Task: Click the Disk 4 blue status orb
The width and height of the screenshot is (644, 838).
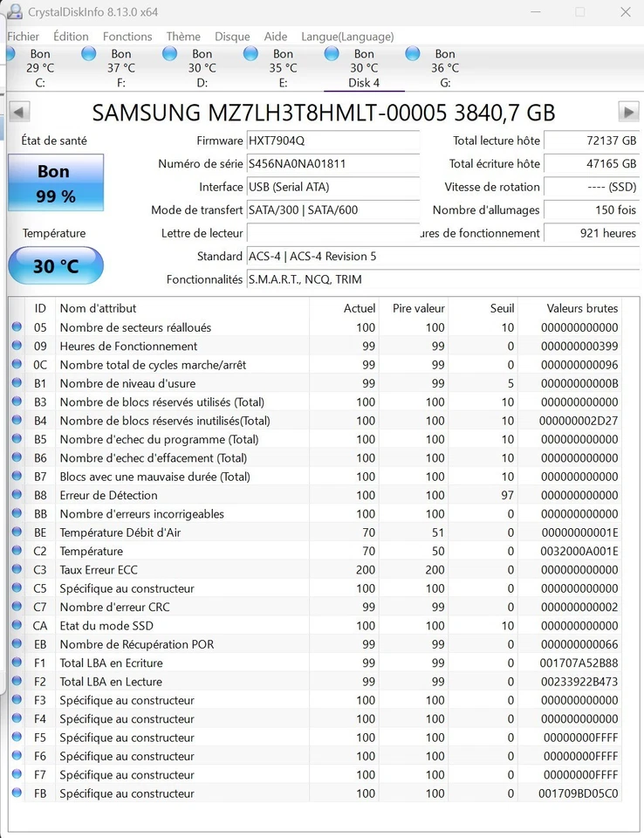Action: [x=332, y=53]
